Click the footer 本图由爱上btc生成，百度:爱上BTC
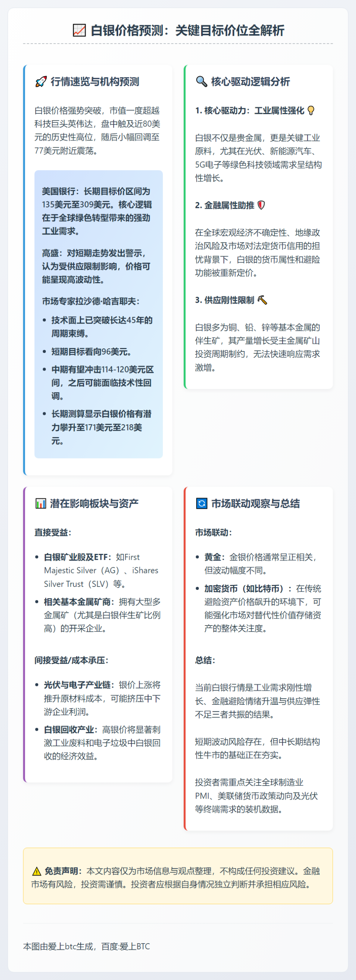The image size is (356, 980). tap(86, 946)
